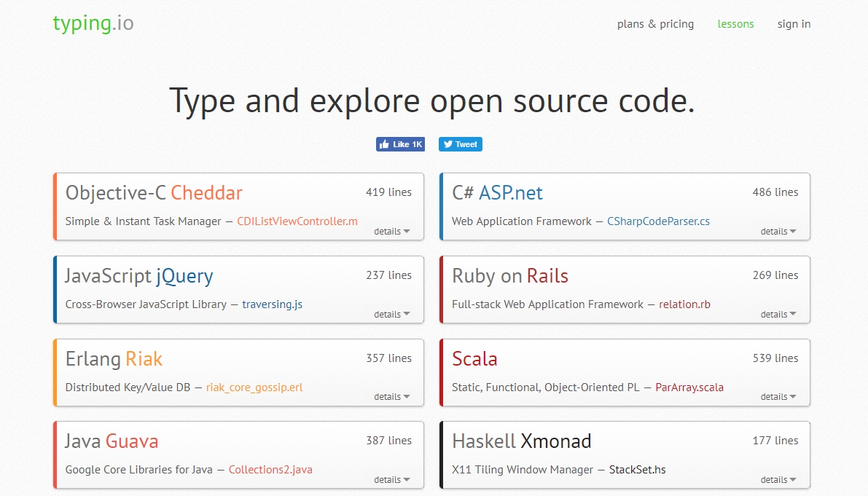Viewport: 868px width, 496px height.
Task: Open CDIListViewController.m file link
Action: pyautogui.click(x=297, y=221)
